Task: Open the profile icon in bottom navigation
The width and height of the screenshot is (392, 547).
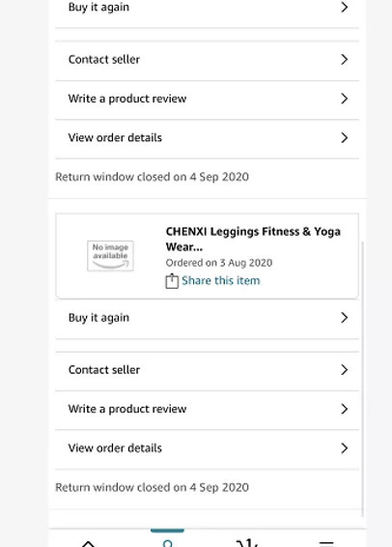Action: click(168, 543)
